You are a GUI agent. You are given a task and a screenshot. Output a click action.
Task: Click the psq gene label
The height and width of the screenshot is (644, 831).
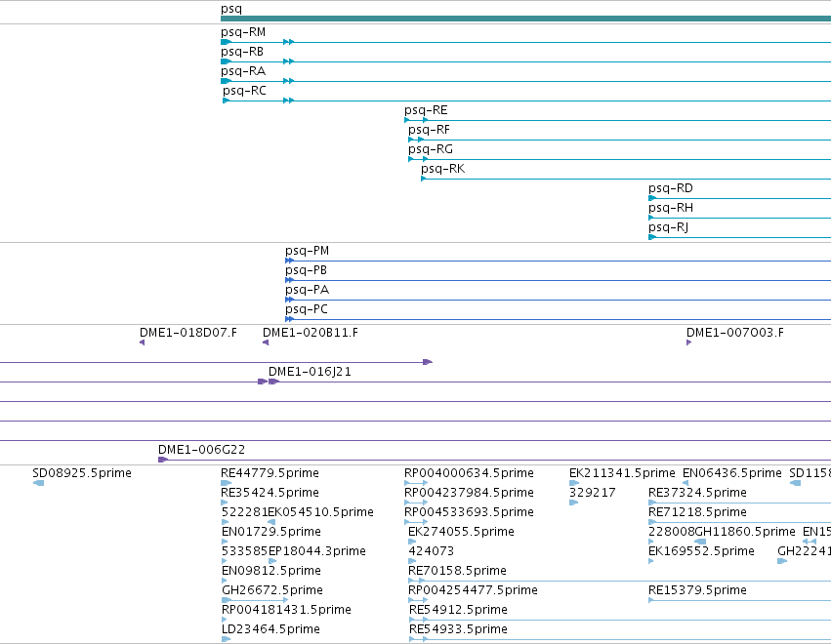coord(231,9)
